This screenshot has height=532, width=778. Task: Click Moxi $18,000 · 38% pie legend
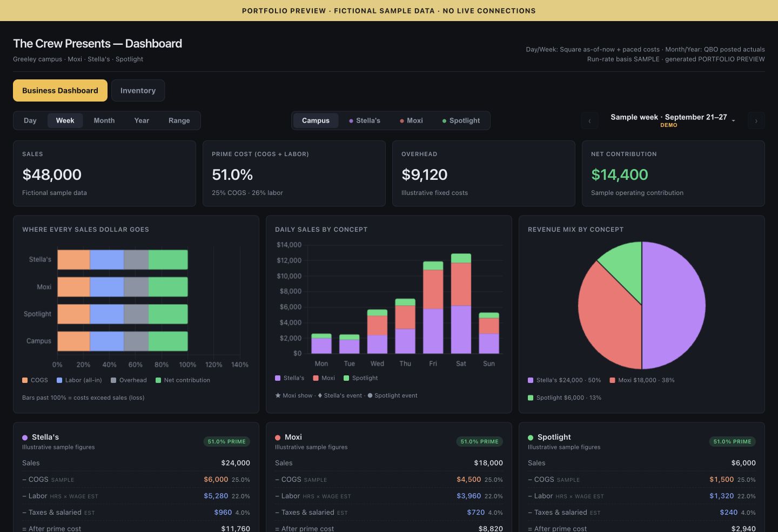(x=642, y=380)
